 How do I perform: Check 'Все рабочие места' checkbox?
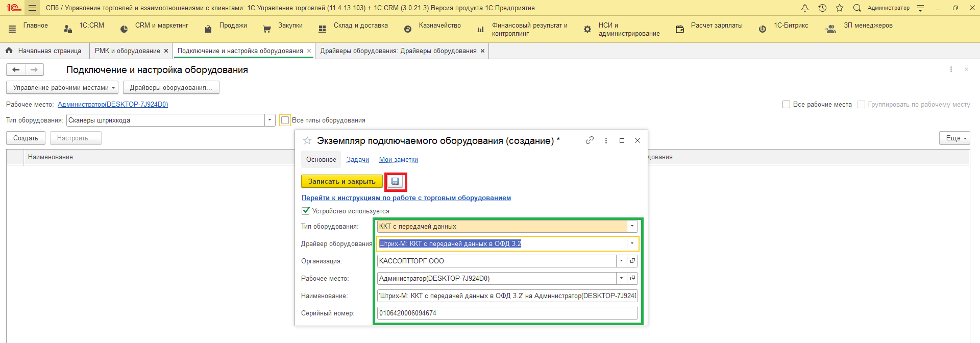point(786,104)
